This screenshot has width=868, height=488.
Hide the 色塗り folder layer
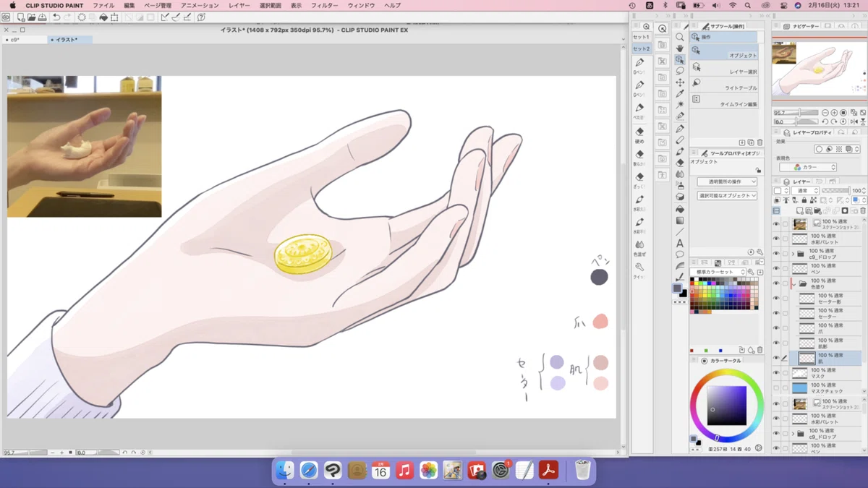pyautogui.click(x=776, y=283)
